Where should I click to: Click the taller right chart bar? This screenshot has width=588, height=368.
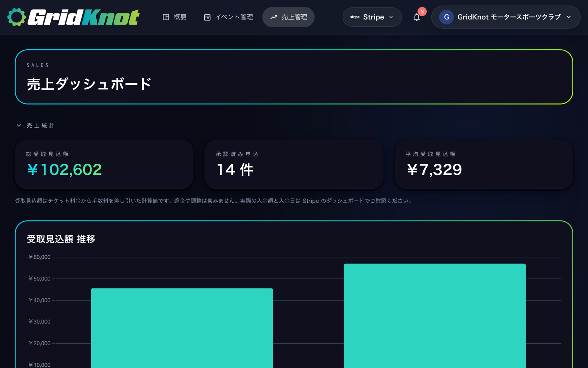[x=435, y=316]
